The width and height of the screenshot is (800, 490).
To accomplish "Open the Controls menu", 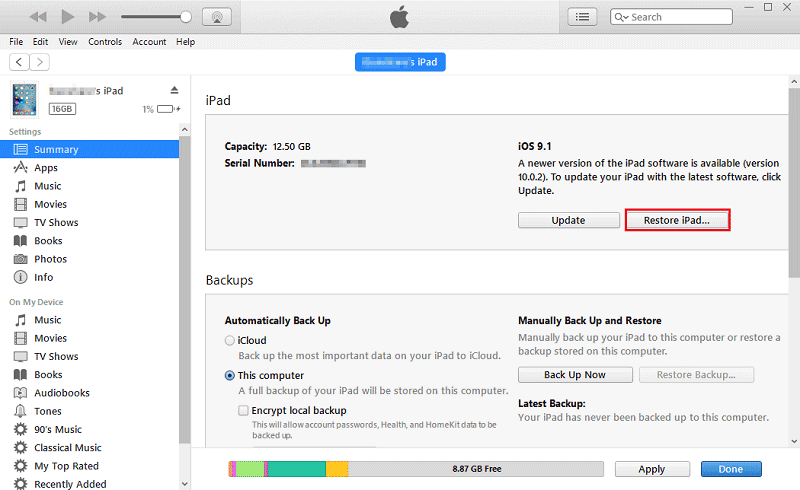I will (x=105, y=42).
